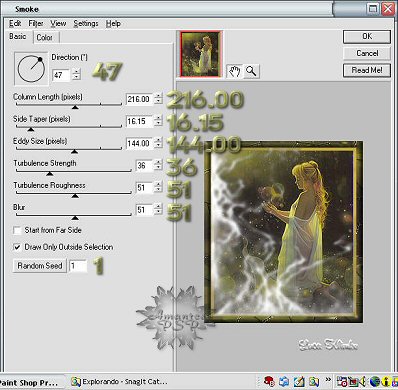The image size is (398, 390).
Task: Click the red quick launch icon in taskbar
Action: [x=269, y=381]
